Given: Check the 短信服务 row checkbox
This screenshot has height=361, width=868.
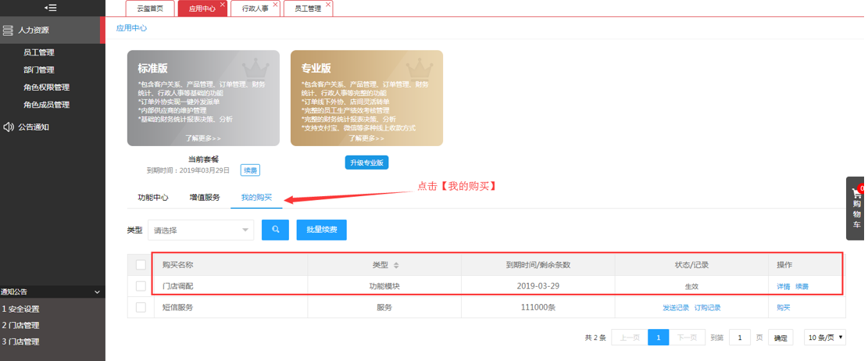Looking at the screenshot, I should pos(141,307).
